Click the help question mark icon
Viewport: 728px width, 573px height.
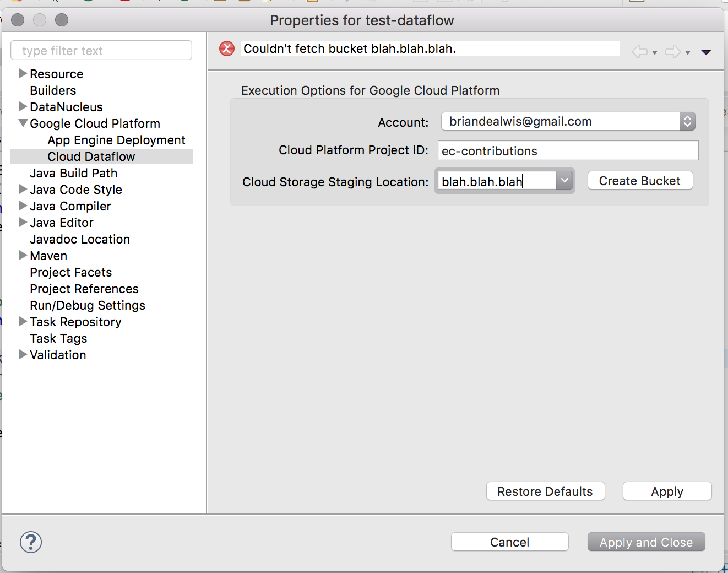point(30,542)
